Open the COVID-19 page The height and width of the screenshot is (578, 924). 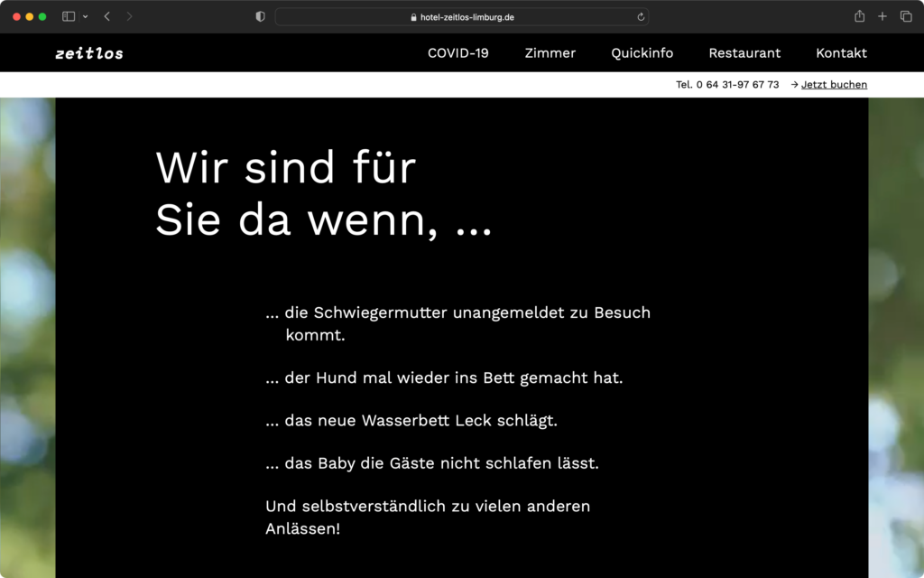pos(457,53)
